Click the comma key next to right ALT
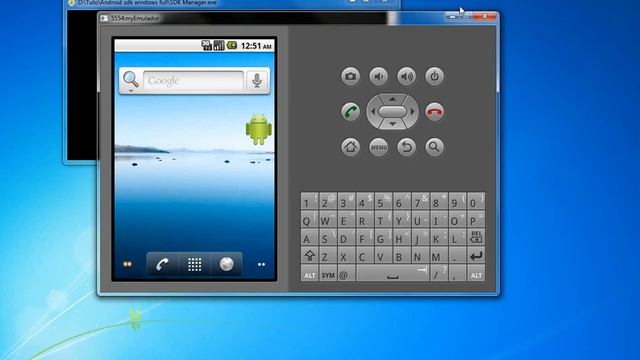 (x=457, y=273)
